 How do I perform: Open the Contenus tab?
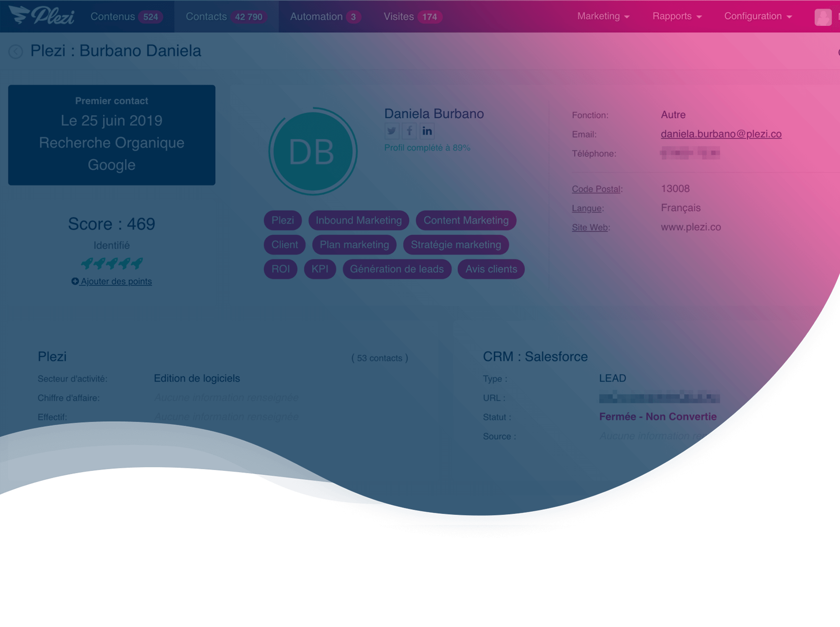click(126, 16)
